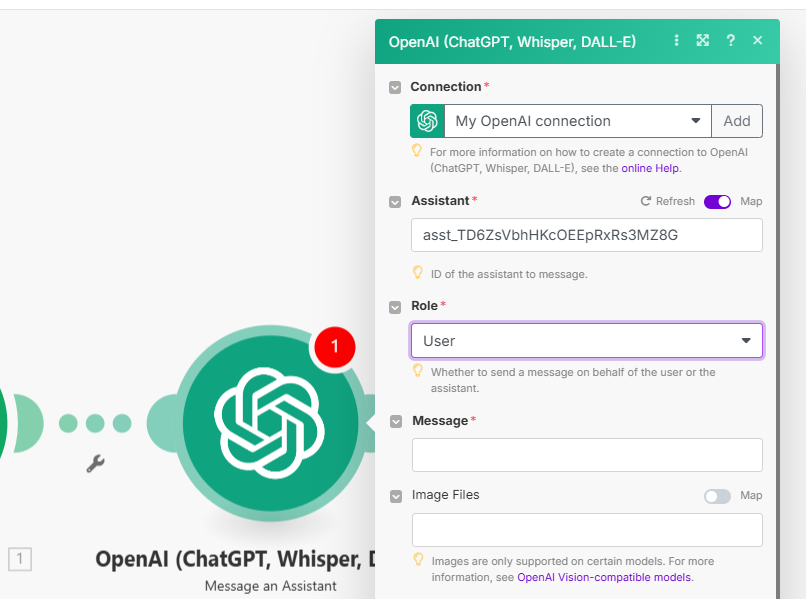Turn off the Assistant Map toggle

(718, 202)
